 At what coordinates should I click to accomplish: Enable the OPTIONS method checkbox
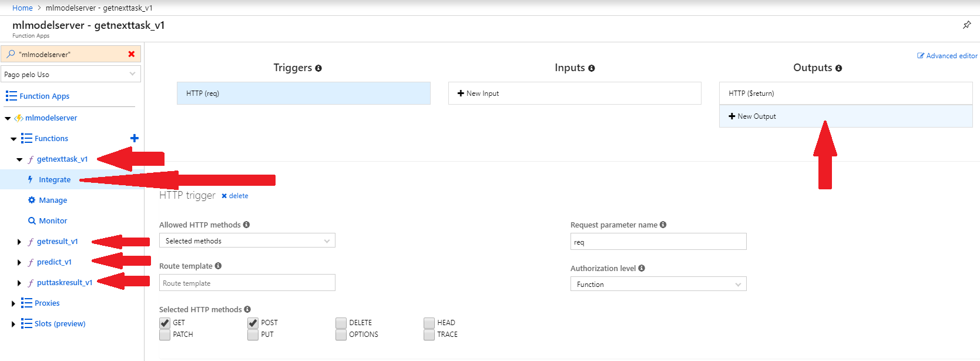tap(341, 335)
